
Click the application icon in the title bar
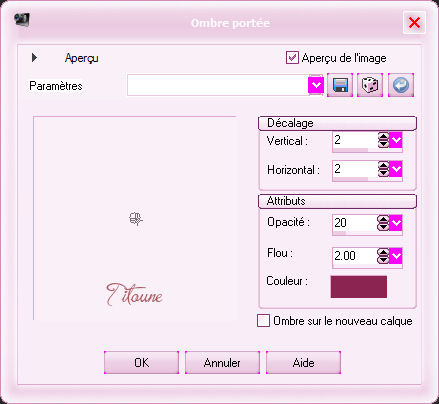click(x=22, y=19)
